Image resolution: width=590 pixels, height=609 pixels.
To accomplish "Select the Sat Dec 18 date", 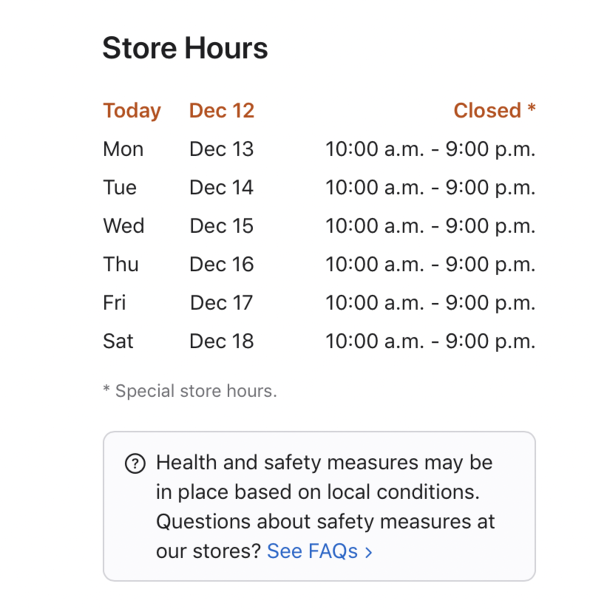I will 221,341.
